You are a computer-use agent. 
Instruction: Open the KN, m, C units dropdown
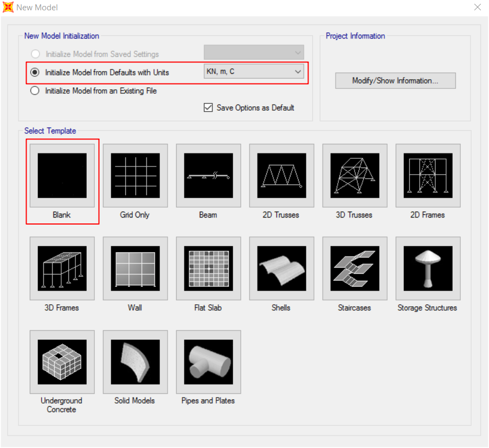(254, 72)
